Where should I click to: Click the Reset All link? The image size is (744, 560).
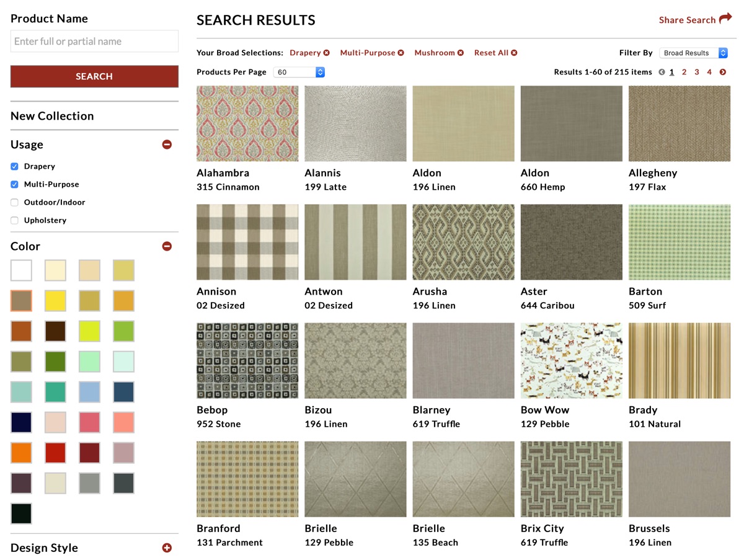[x=491, y=53]
